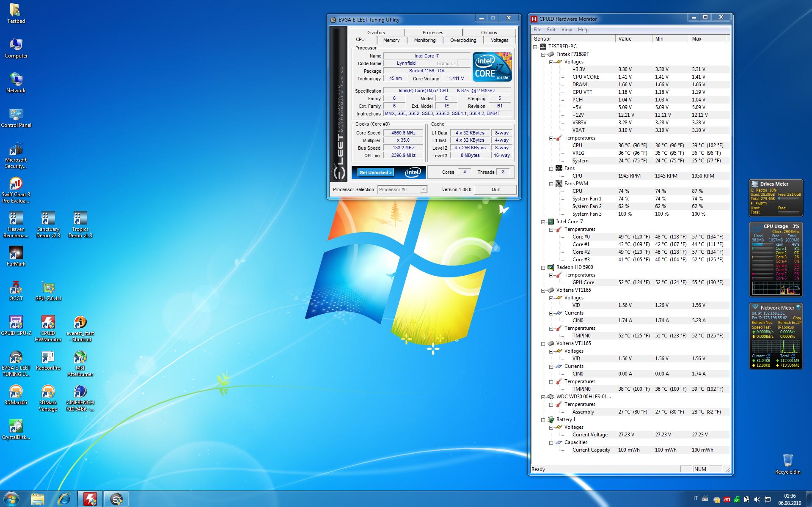Click Quit button in E-LEET

(x=495, y=189)
